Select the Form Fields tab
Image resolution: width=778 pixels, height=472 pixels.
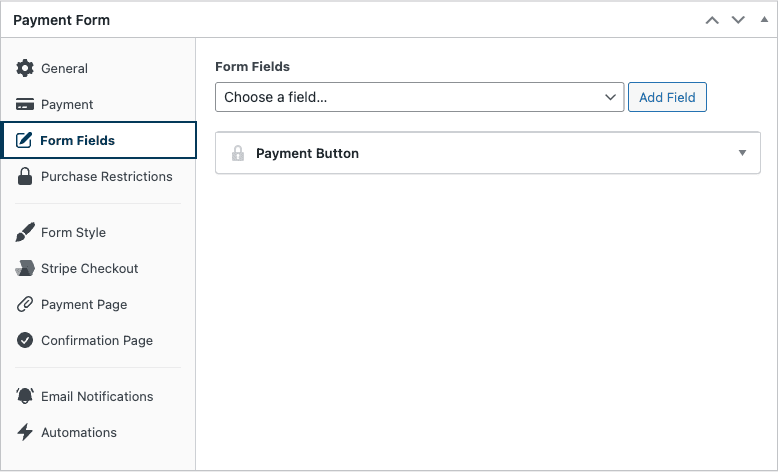(x=98, y=140)
